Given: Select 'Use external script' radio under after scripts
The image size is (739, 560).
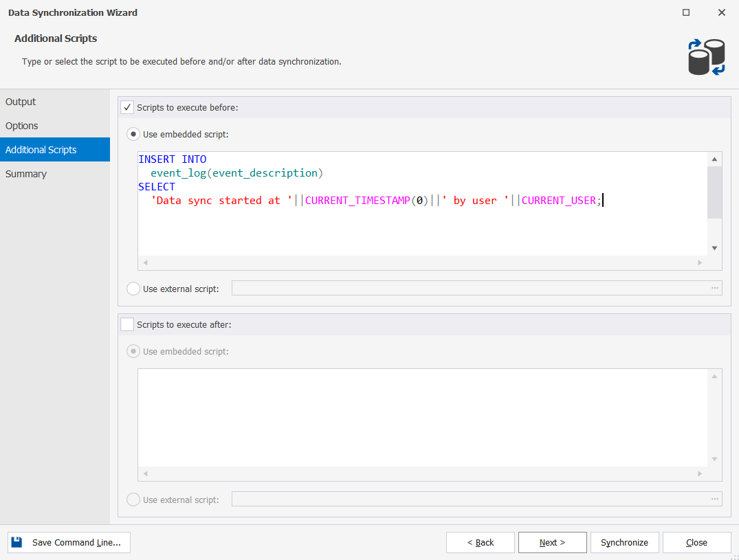Looking at the screenshot, I should click(x=133, y=500).
